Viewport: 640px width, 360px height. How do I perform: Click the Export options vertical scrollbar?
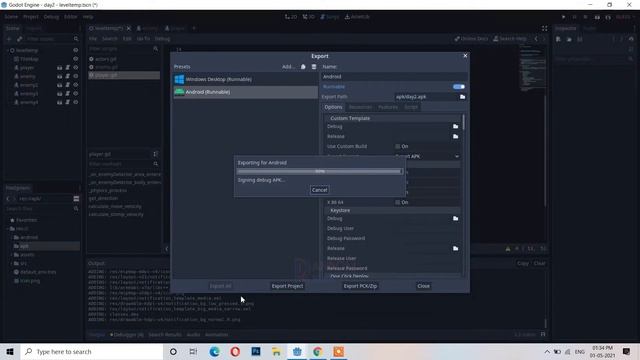point(464,122)
